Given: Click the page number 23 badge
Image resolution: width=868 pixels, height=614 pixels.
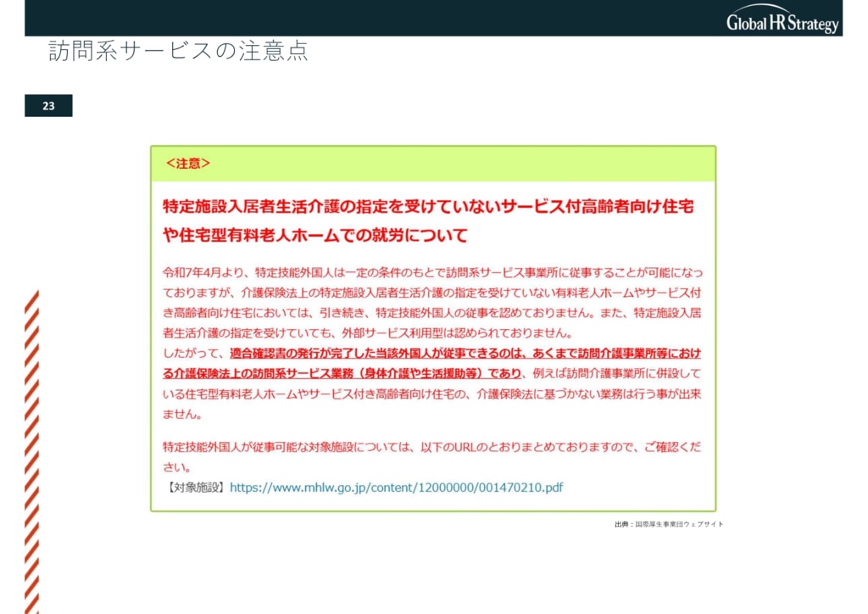Looking at the screenshot, I should 48,106.
